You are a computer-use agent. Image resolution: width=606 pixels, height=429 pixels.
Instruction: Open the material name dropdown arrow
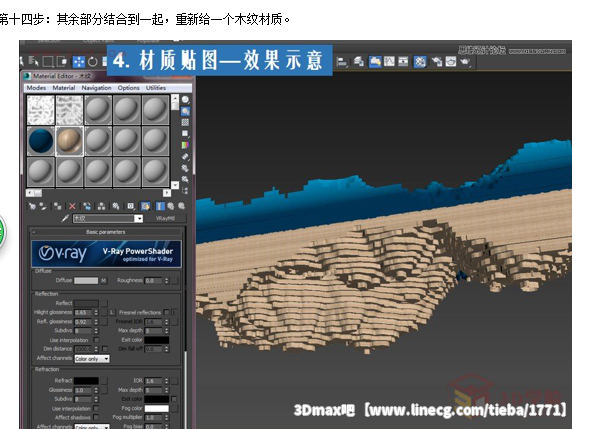click(x=138, y=219)
